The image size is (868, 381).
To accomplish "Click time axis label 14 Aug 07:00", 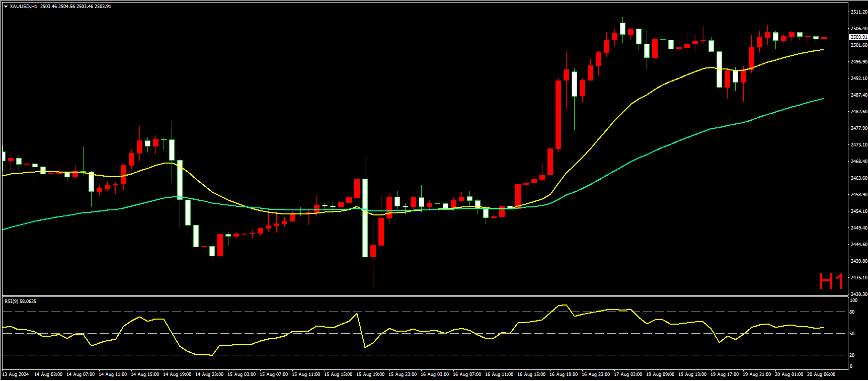I will 81,374.
